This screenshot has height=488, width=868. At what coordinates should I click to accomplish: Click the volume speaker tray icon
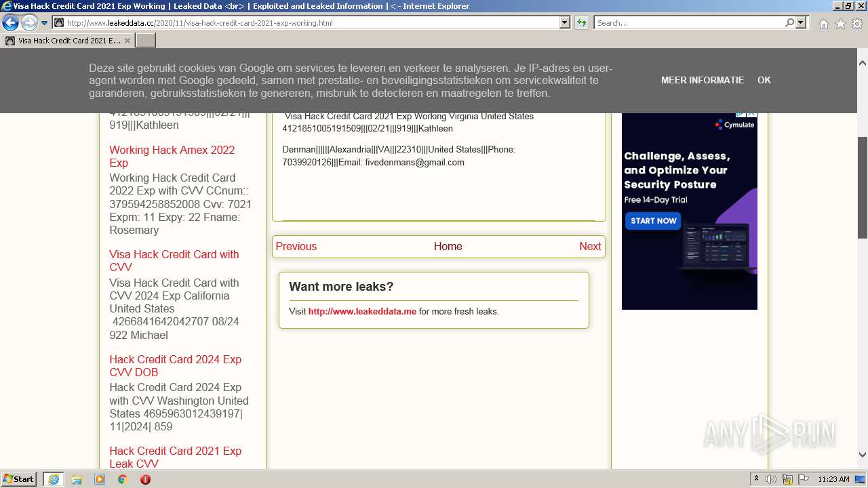[x=771, y=479]
